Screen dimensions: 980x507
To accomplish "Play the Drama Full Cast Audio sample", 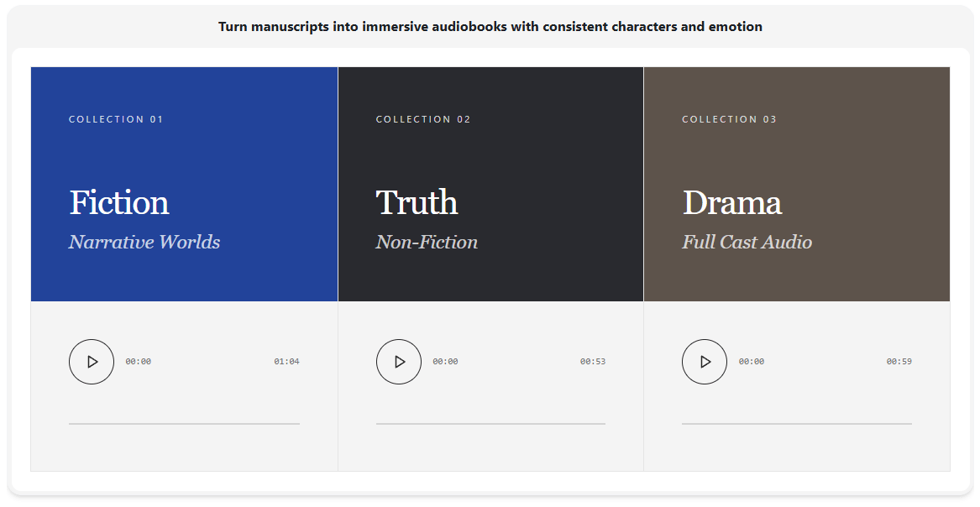I will [x=705, y=362].
